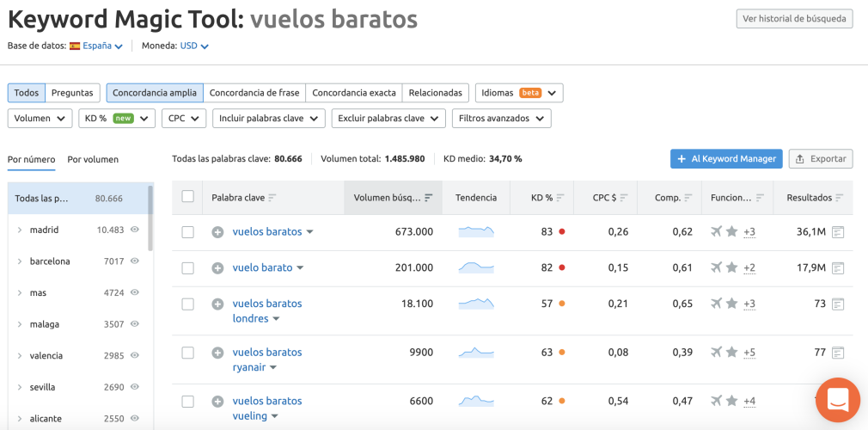
Task: Expand the barcelona keyword group
Action: (20, 261)
